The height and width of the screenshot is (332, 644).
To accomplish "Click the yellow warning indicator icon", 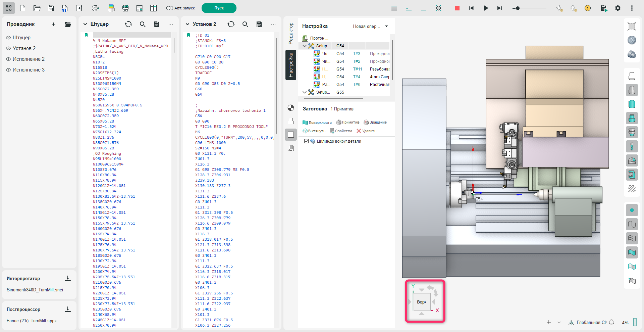I will coord(588,8).
